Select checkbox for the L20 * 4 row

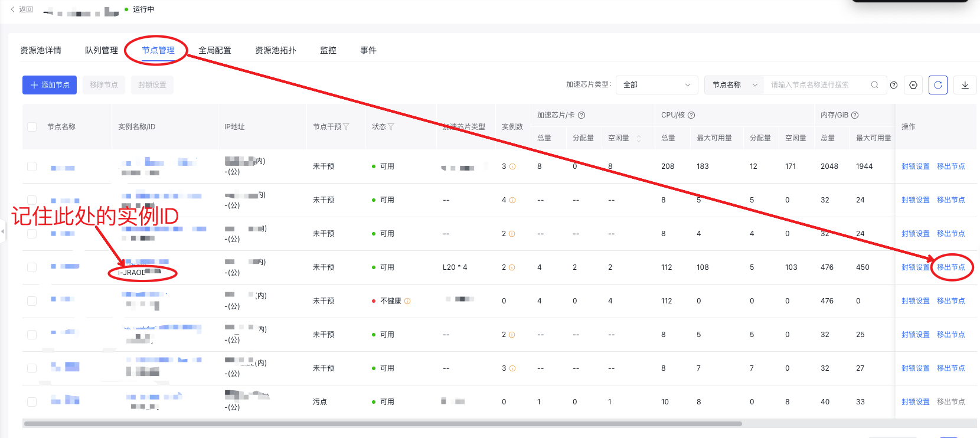32,267
